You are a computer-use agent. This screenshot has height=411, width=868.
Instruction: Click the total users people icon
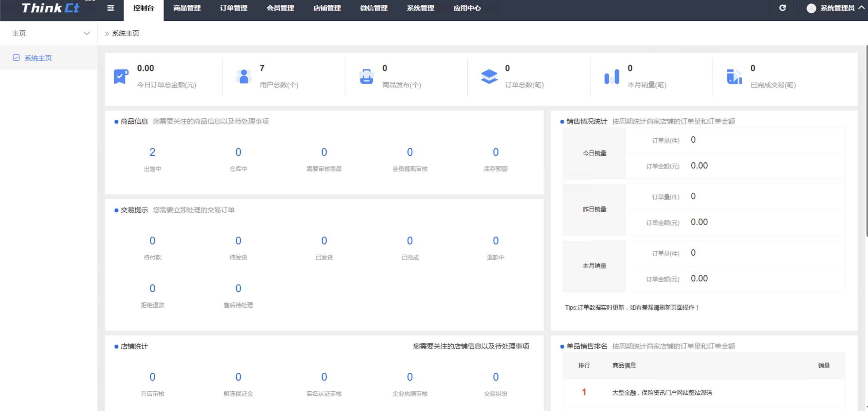(x=244, y=76)
